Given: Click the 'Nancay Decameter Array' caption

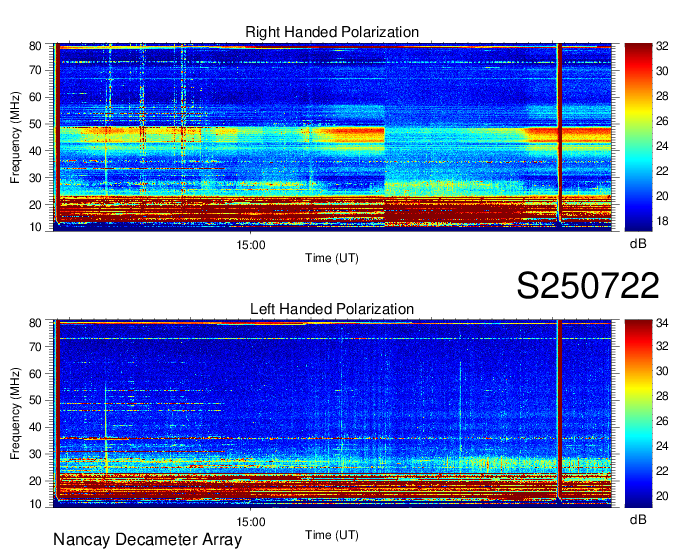Looking at the screenshot, I should click(x=147, y=540).
